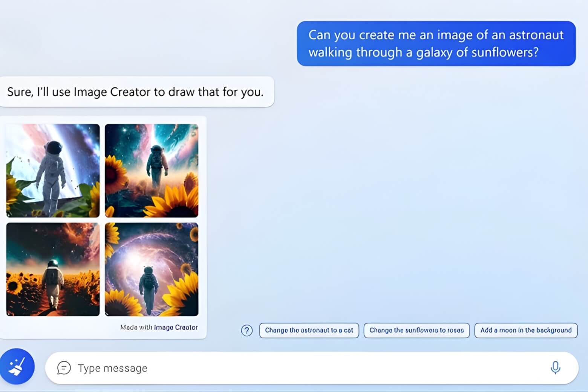Choose "Change the astronaut to a cat" suggestion
Screen dimensions: 588x392
click(309, 331)
